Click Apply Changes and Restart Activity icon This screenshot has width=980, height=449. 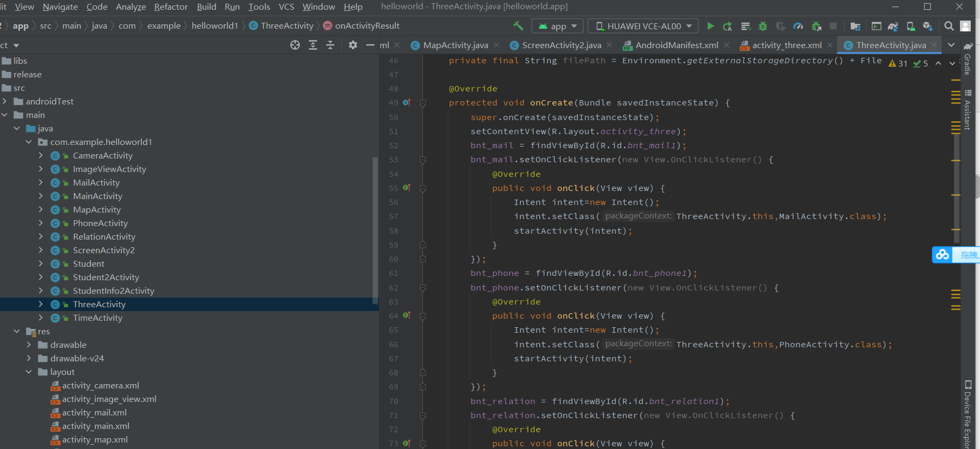coord(728,26)
